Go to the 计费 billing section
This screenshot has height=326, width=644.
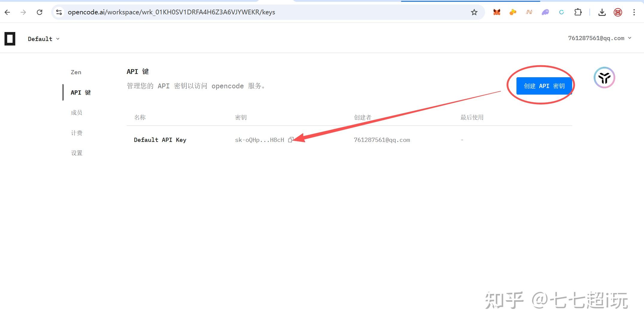[x=77, y=133]
